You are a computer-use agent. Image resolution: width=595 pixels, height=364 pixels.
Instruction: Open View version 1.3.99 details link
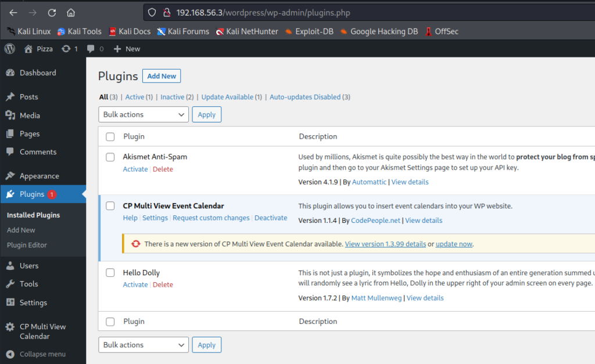point(386,244)
